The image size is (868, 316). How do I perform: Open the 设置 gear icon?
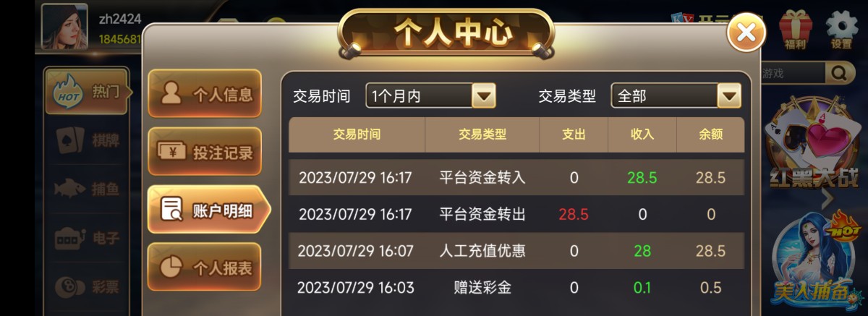click(841, 30)
